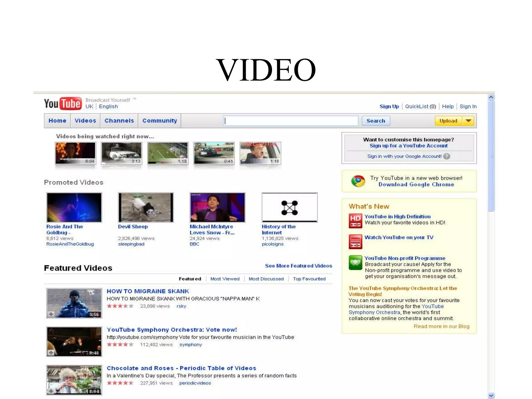Open the Devil Sheep video thumbnail
This screenshot has height=399, width=532.
[146, 207]
